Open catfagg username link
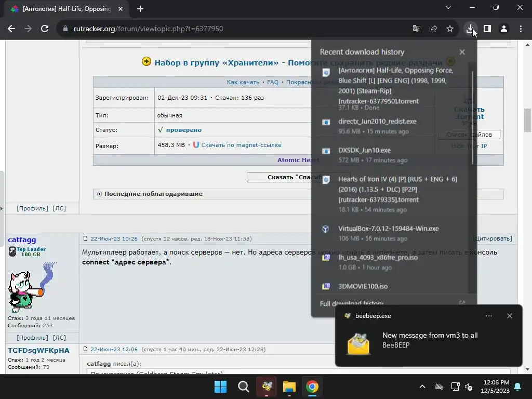The width and height of the screenshot is (532, 399). pos(22,240)
